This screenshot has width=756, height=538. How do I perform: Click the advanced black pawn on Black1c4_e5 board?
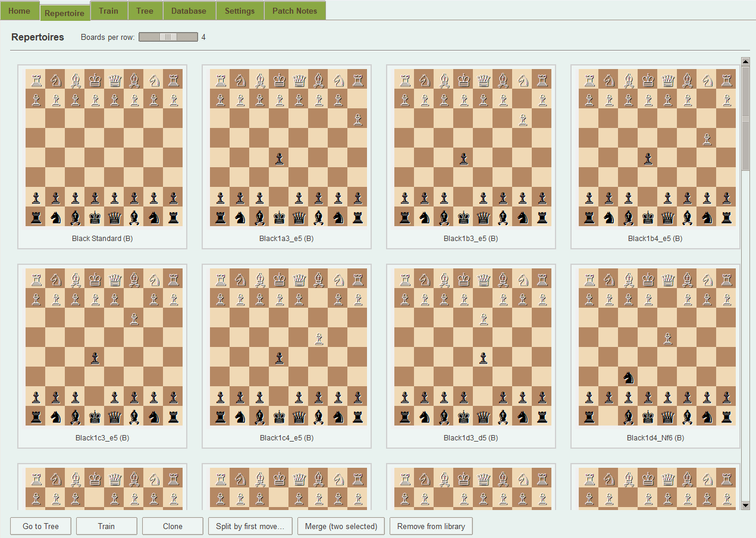tap(279, 357)
